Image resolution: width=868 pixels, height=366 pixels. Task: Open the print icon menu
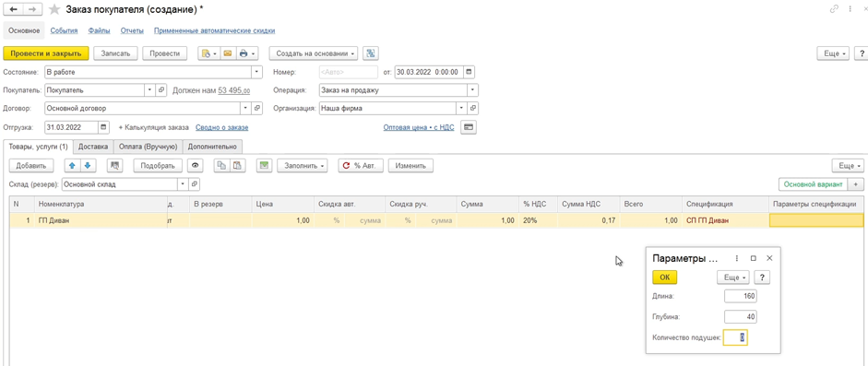click(247, 53)
